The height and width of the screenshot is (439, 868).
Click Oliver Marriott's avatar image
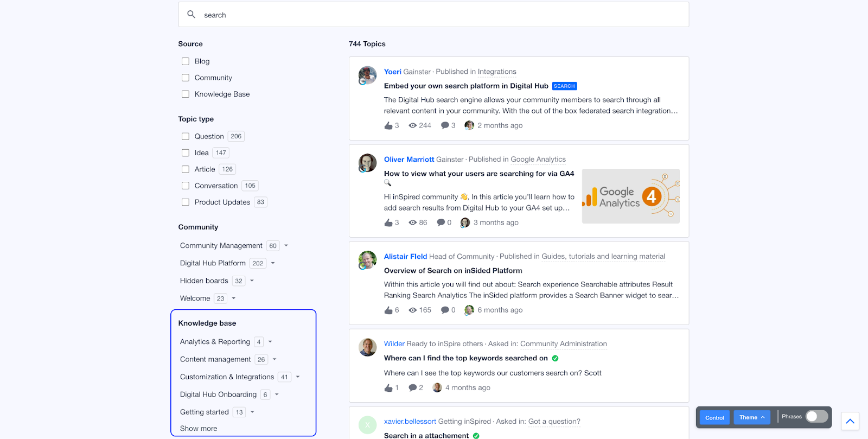(367, 163)
